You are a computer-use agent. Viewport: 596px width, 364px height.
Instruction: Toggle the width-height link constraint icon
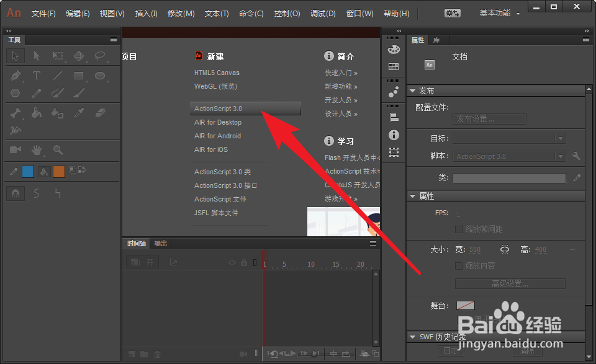tap(504, 249)
